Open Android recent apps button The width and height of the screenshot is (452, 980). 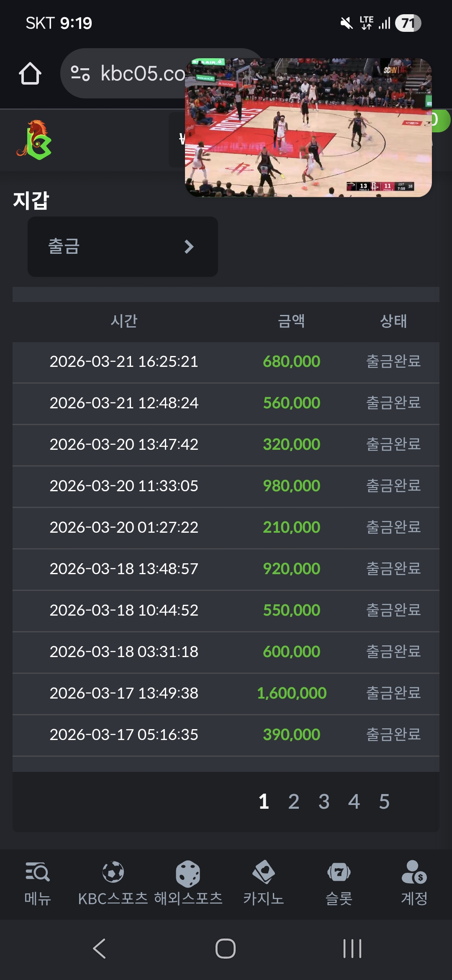click(x=352, y=949)
